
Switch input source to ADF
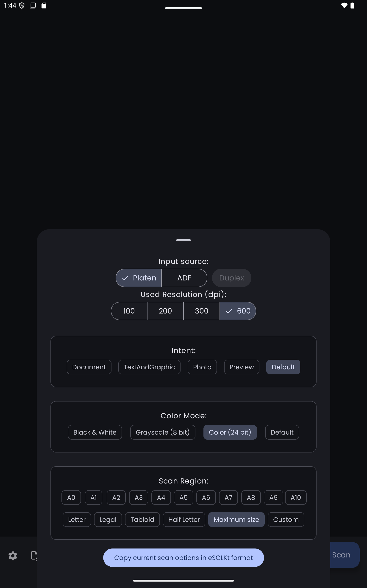coord(184,278)
